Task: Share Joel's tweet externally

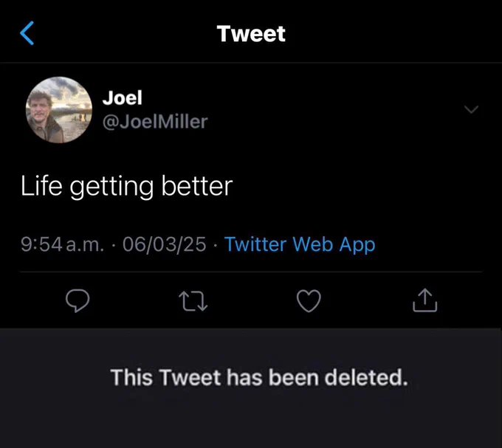Action: pos(424,300)
